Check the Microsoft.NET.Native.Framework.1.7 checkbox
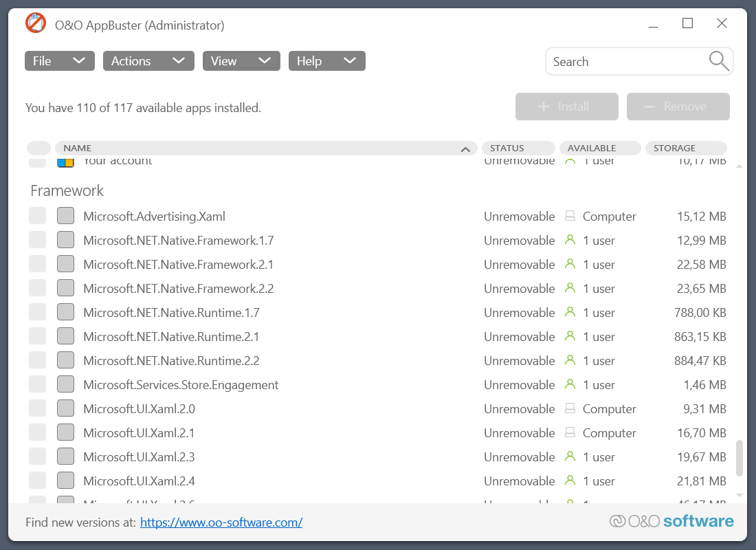This screenshot has height=550, width=756. [x=38, y=240]
